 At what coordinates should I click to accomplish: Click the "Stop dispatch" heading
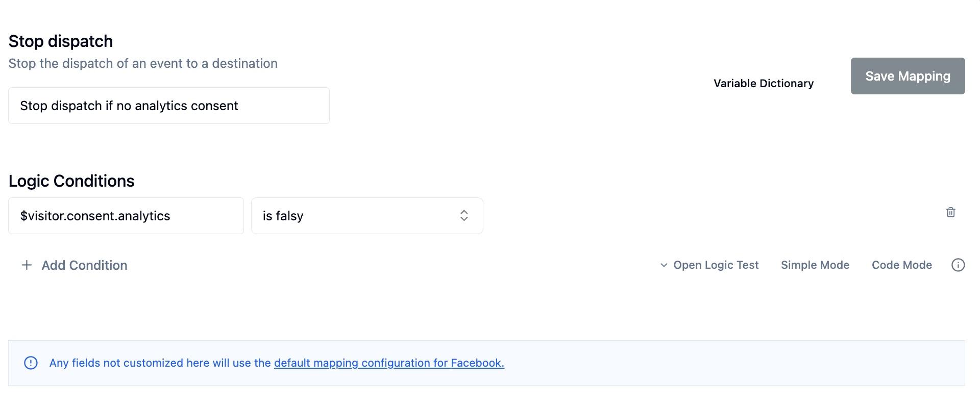[x=61, y=41]
